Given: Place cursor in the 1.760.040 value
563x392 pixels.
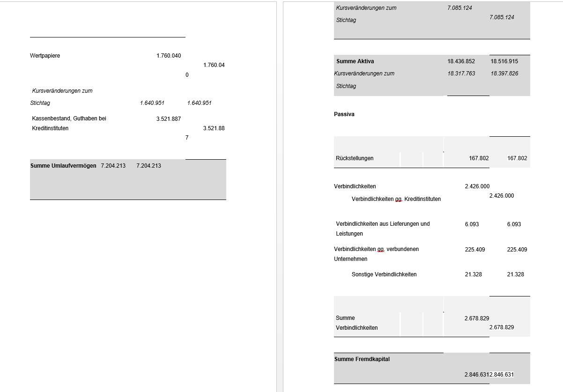Looking at the screenshot, I should [168, 56].
